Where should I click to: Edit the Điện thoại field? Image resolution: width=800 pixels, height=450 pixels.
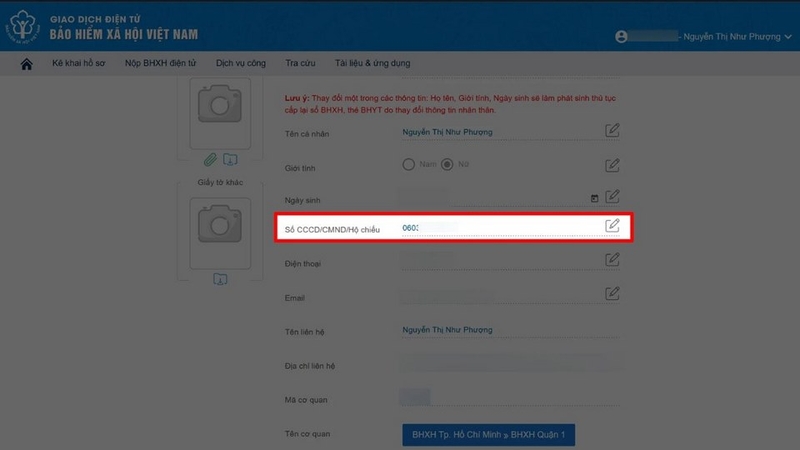click(x=612, y=260)
